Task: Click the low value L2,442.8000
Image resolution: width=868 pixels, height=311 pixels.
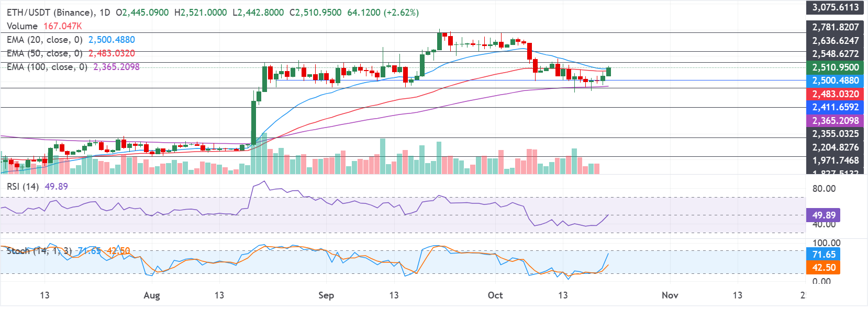Action: pos(258,12)
